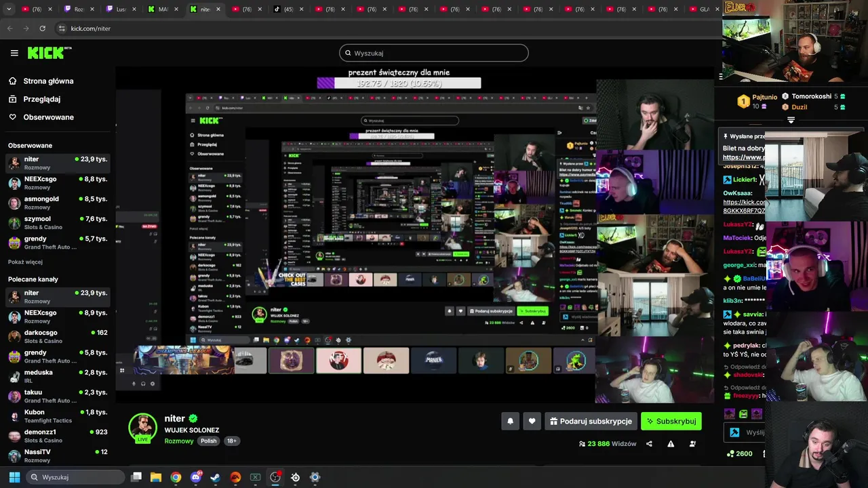This screenshot has width=868, height=488.
Task: Open takuu recommended channel
Action: [57, 396]
